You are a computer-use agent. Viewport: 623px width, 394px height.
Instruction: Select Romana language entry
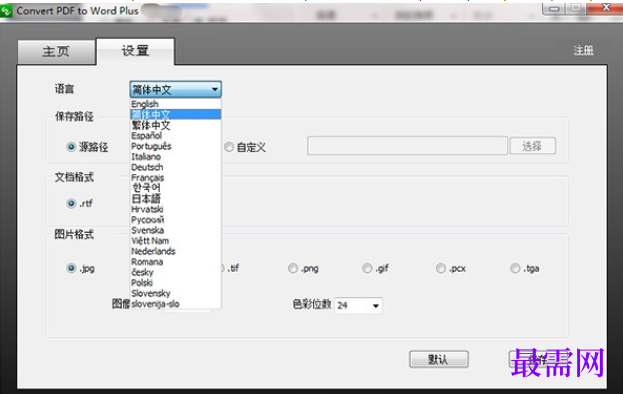pyautogui.click(x=176, y=262)
